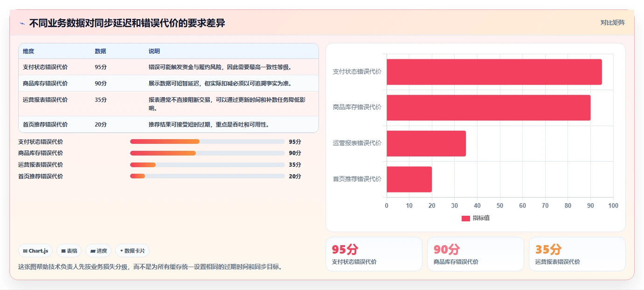
Task: Click the x-axis value 100
Action: coord(613,206)
